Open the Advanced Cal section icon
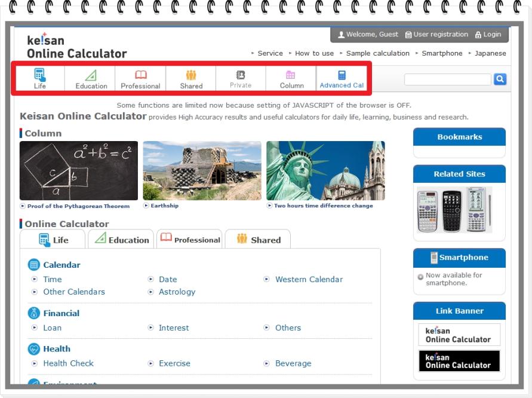Viewport: 532px width, 398px height. click(x=342, y=76)
